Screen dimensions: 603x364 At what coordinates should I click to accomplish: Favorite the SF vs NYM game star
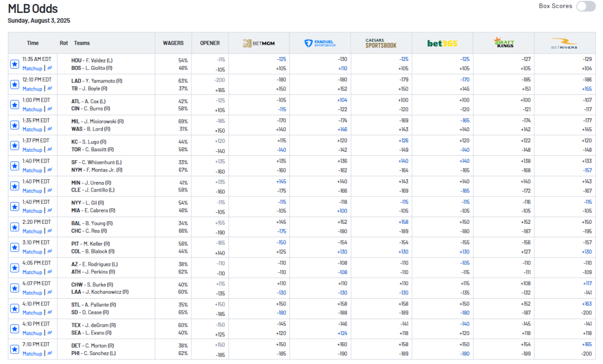[x=15, y=166]
